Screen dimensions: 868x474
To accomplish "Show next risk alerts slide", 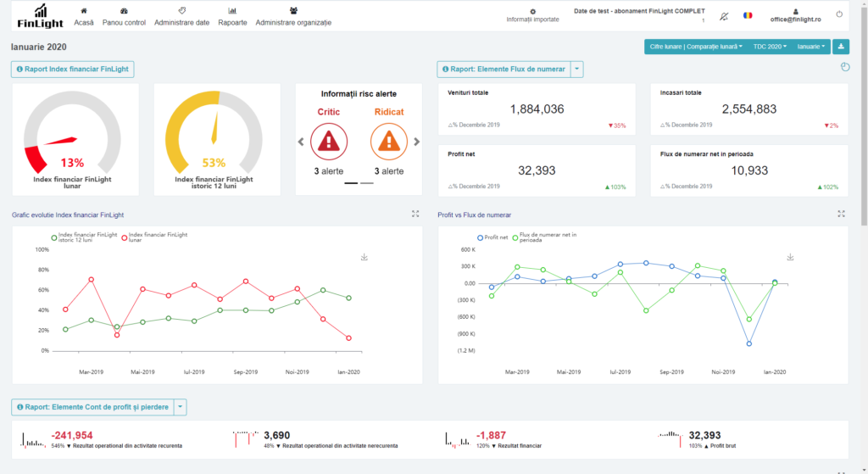I will (417, 142).
